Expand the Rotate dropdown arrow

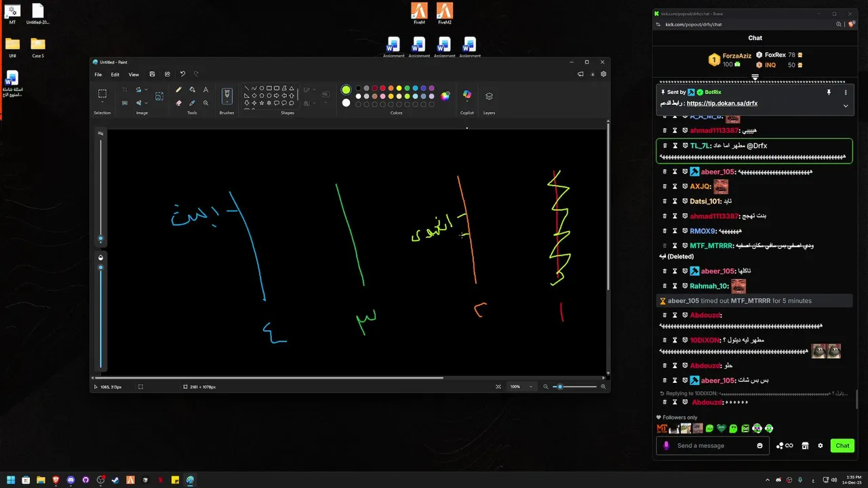146,89
